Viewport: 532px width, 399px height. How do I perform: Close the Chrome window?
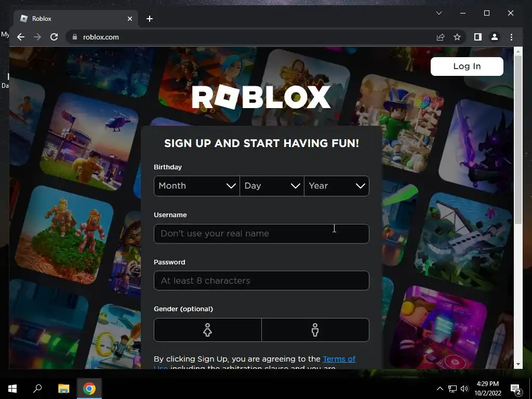tap(510, 13)
